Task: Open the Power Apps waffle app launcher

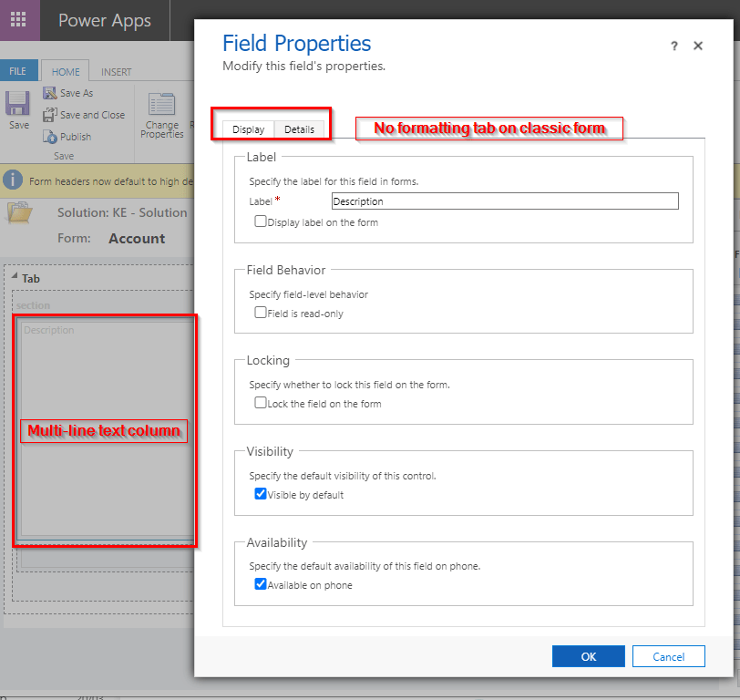Action: point(19,20)
